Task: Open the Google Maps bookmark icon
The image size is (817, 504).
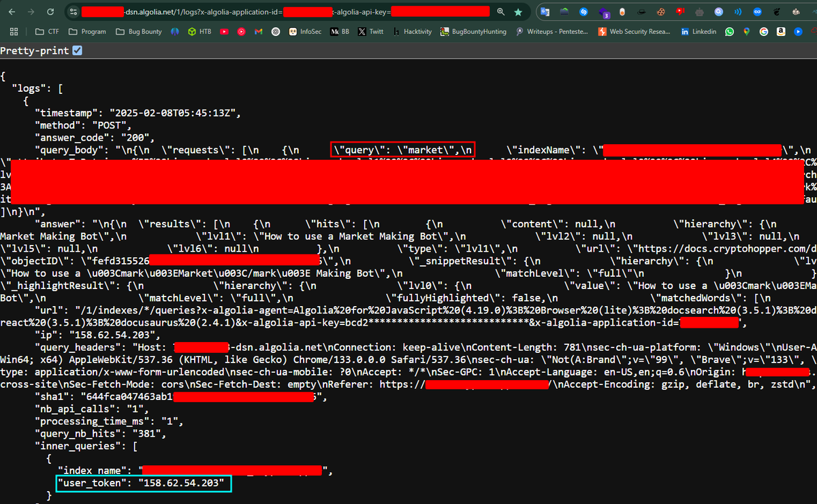Action: point(747,31)
